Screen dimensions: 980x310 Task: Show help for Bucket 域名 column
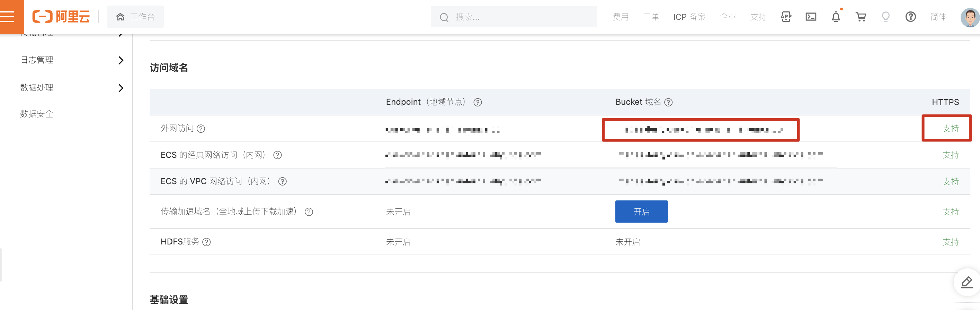(x=668, y=102)
